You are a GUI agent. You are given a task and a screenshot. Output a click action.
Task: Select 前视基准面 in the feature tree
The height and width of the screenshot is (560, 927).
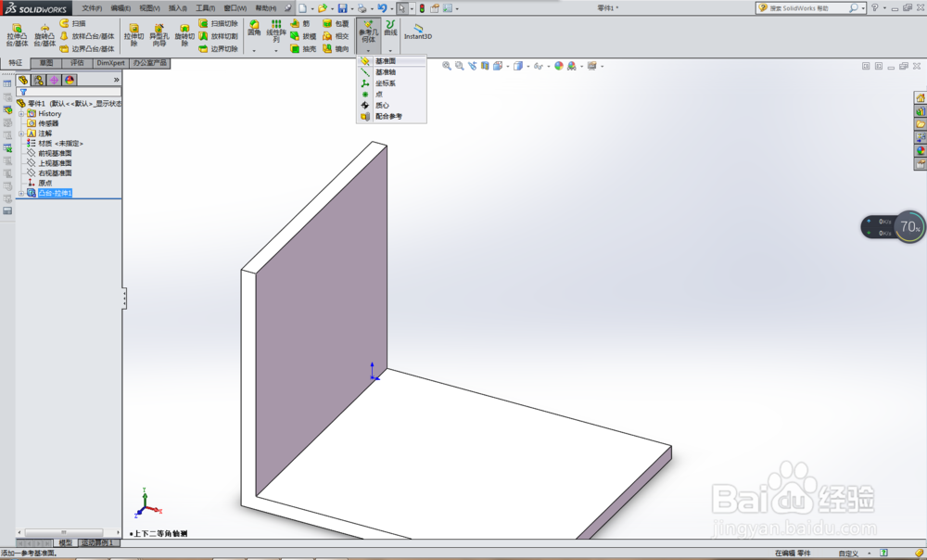point(55,153)
